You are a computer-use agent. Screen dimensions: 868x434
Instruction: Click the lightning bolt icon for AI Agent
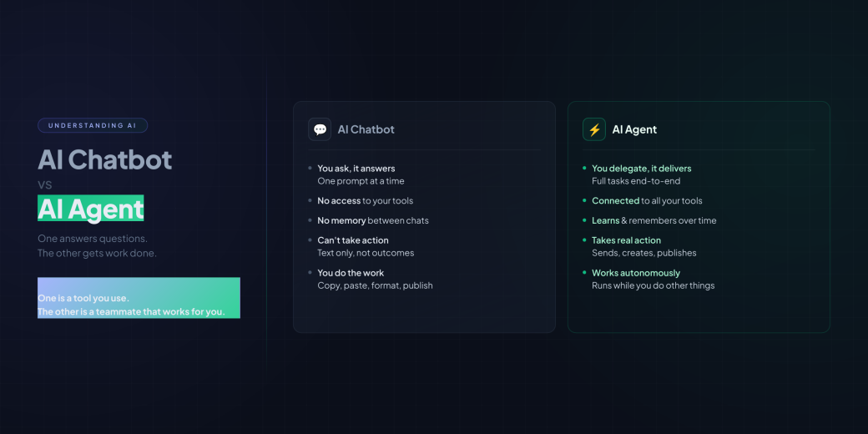(594, 129)
